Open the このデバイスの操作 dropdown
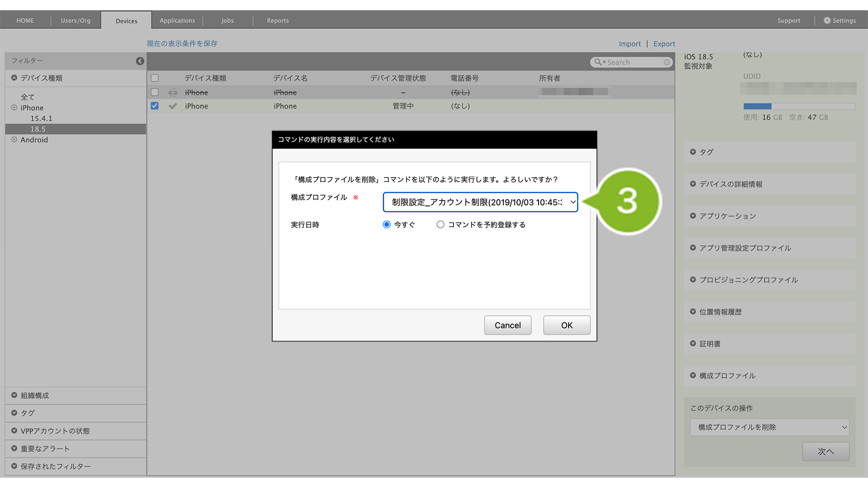868x488 pixels. (x=769, y=427)
